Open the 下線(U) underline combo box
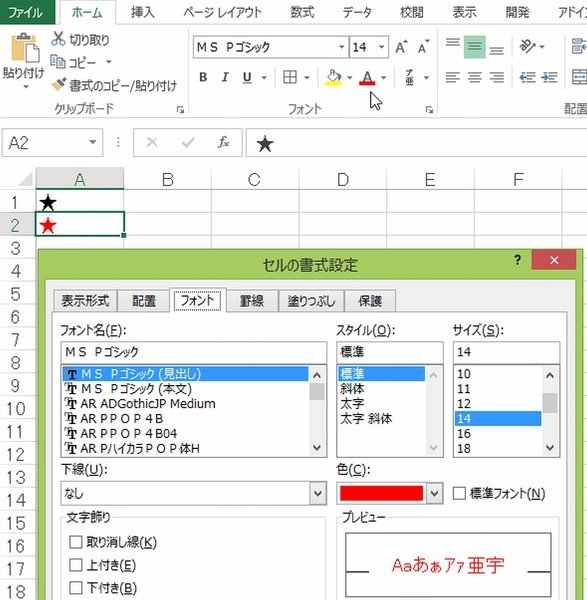This screenshot has height=600, width=587. pos(193,493)
